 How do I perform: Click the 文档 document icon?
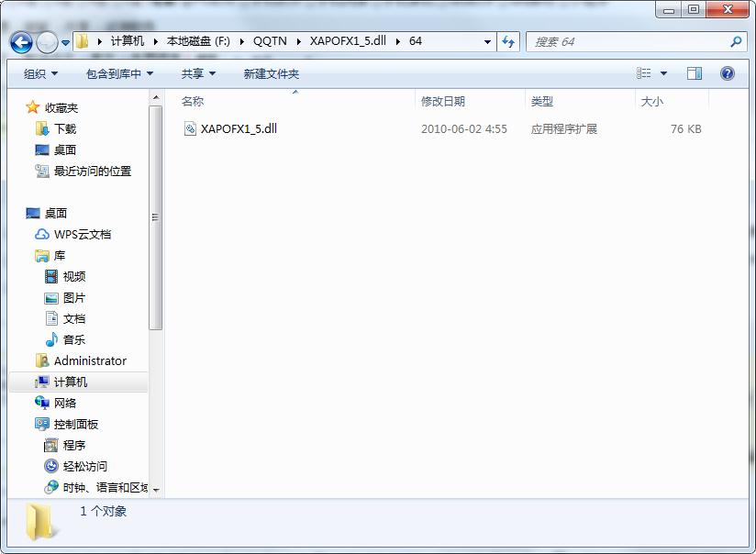click(51, 318)
